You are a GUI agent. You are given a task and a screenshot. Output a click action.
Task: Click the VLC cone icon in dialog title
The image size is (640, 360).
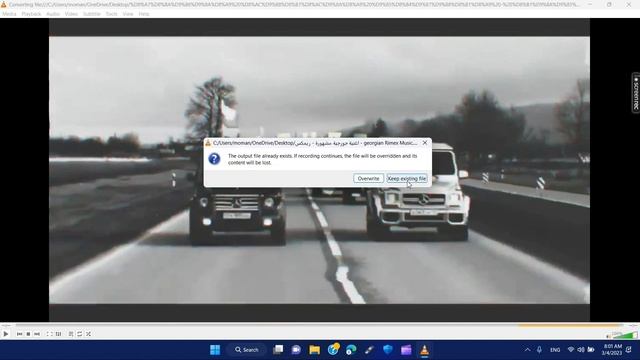click(208, 143)
